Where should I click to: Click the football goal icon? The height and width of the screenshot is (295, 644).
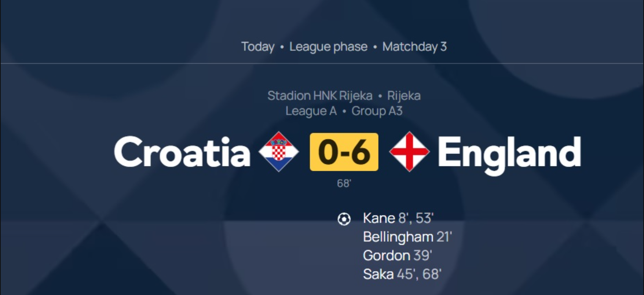pyautogui.click(x=344, y=219)
